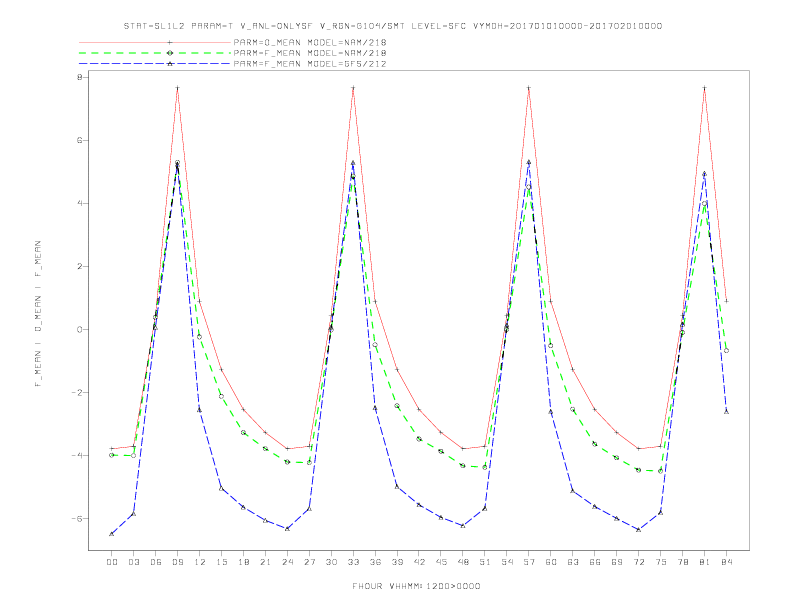Image resolution: width=792 pixels, height=612 pixels.
Task: Click x-axis tick label 24
Action: tap(287, 562)
